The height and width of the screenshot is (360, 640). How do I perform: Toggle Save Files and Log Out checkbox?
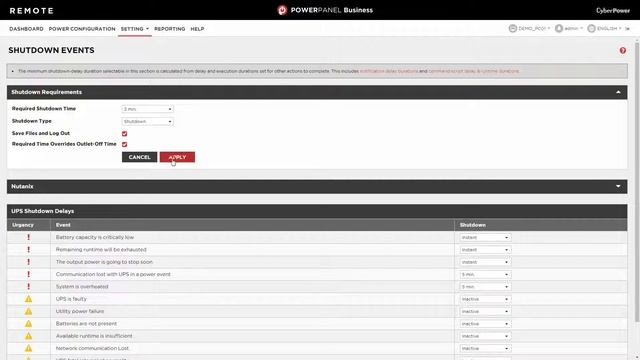pyautogui.click(x=124, y=133)
